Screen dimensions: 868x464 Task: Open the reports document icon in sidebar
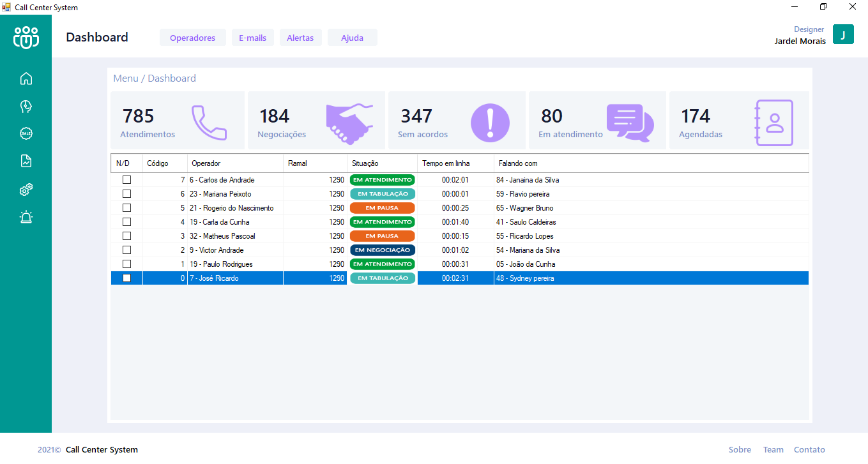(x=26, y=161)
